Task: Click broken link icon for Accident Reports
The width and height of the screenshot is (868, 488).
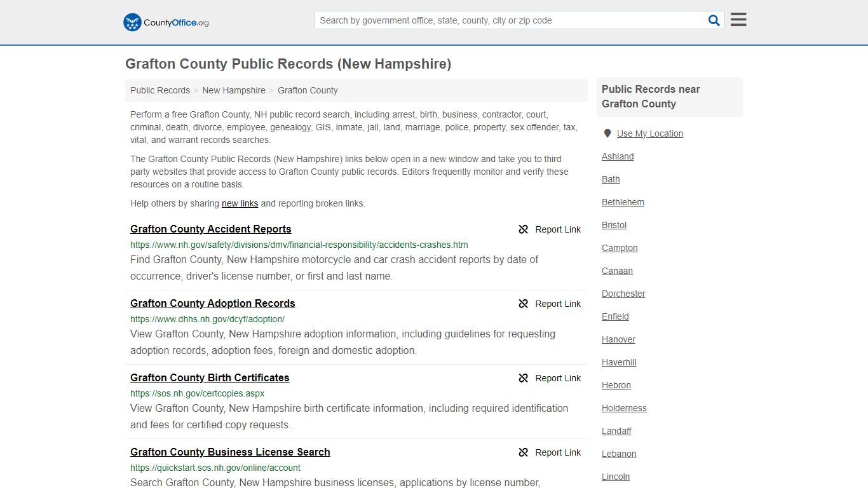Action: click(x=524, y=229)
